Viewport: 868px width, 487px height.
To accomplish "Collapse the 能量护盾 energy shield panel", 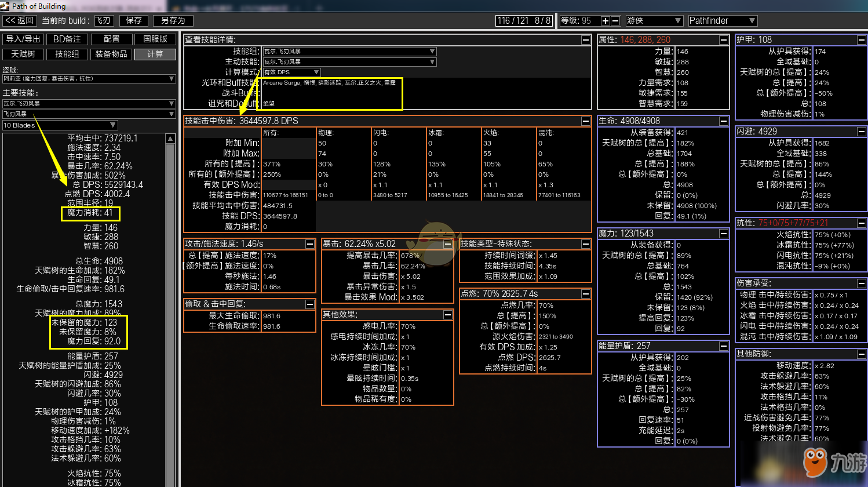I will point(724,346).
